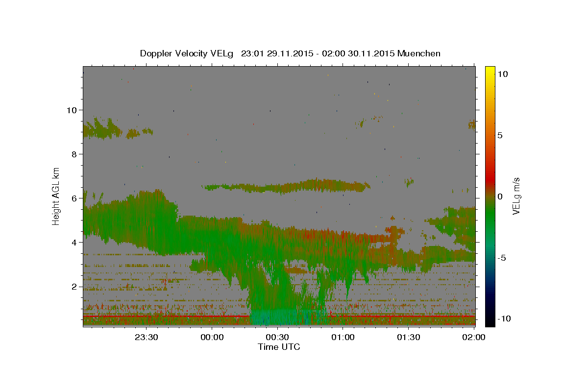
Task: Click the height axis label 2
Action: (75, 287)
